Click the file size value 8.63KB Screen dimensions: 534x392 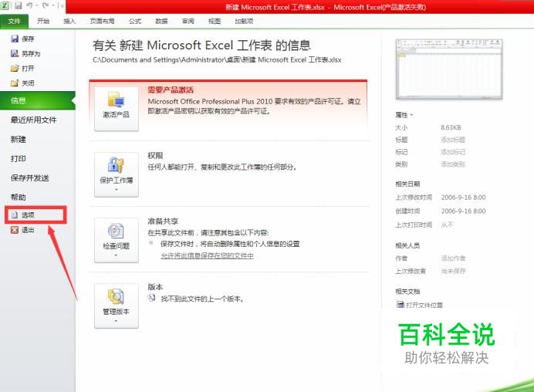(451, 127)
